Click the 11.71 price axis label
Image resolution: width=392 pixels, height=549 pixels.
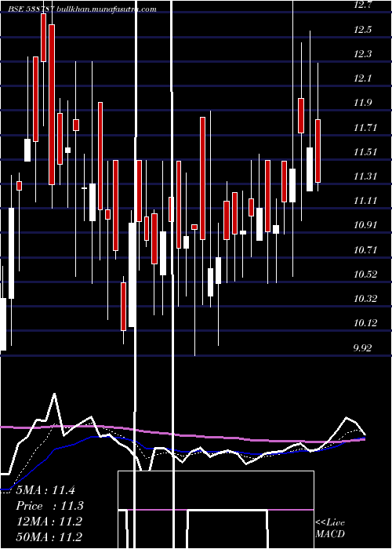point(365,127)
